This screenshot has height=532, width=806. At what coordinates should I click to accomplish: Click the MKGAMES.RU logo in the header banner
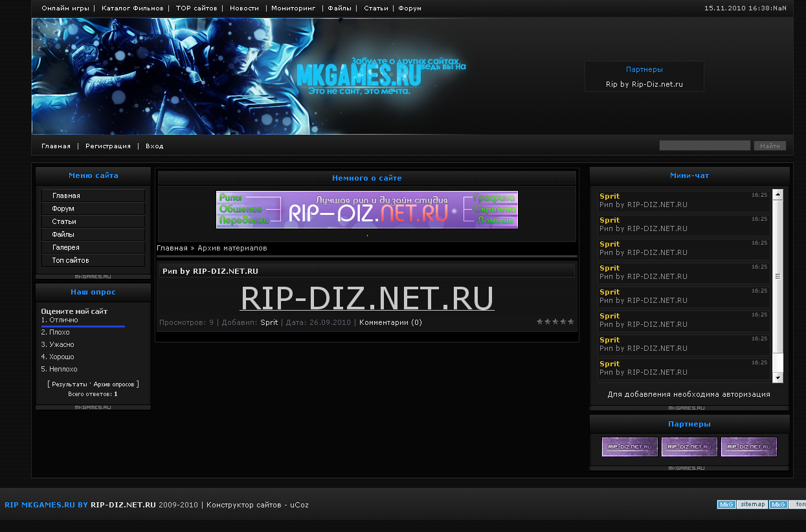359,75
